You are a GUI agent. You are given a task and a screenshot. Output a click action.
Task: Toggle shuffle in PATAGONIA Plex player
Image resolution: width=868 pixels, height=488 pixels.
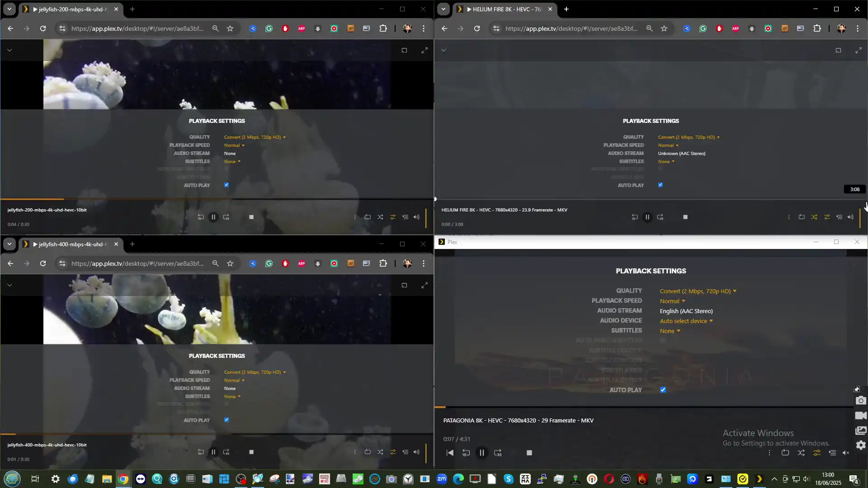[801, 453]
